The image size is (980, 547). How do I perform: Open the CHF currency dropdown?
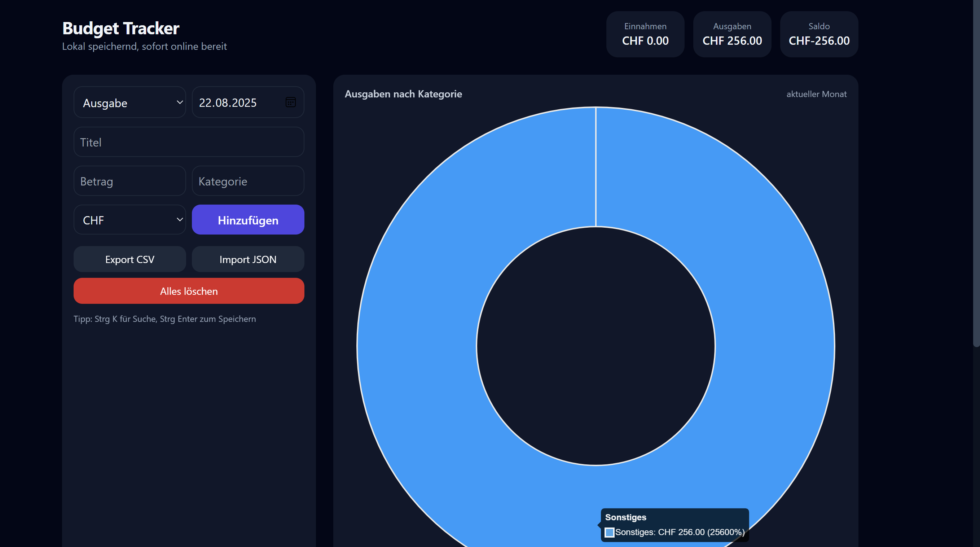click(129, 220)
